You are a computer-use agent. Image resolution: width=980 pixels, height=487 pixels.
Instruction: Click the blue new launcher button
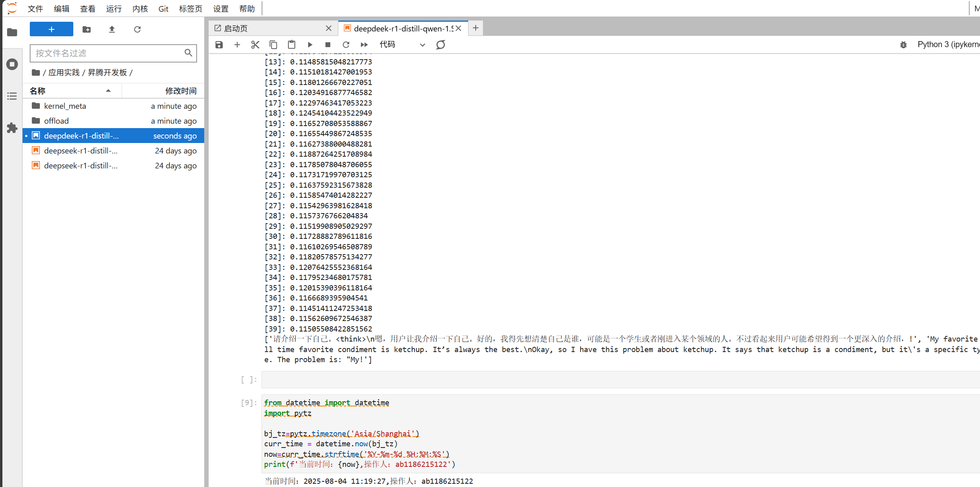tap(51, 29)
